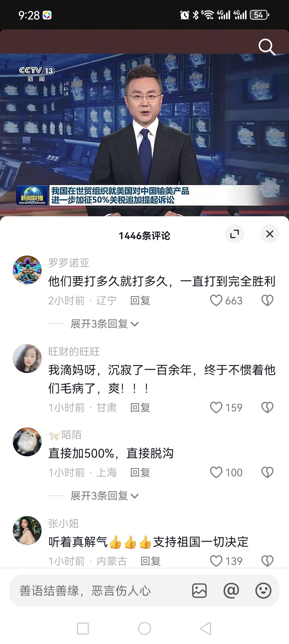Screen dimensions: 289x644
Task: Tap the Android home circle button
Action: pyautogui.click(x=144, y=629)
